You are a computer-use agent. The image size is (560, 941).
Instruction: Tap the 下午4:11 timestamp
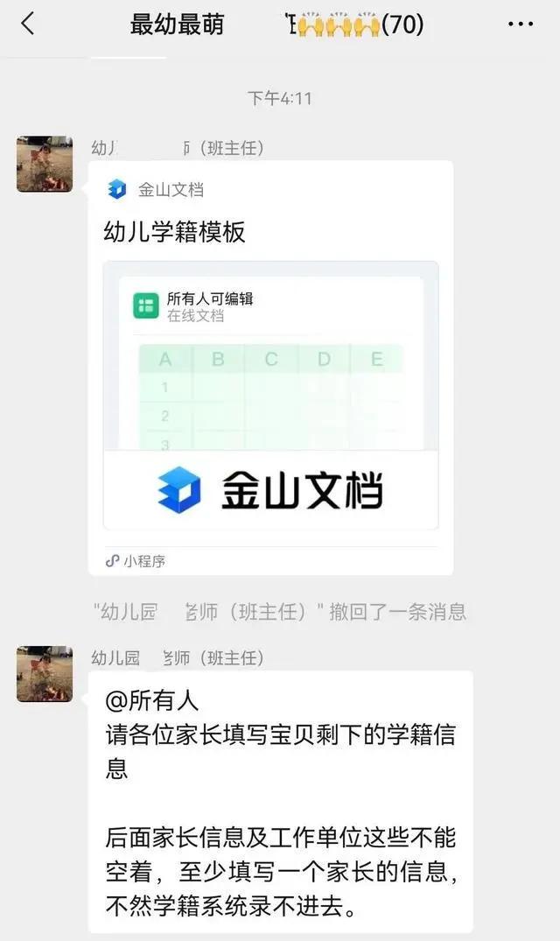pos(280,98)
